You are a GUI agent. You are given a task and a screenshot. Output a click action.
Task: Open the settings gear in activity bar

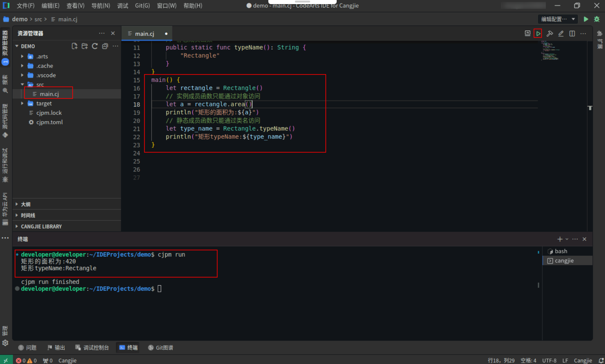point(5,343)
